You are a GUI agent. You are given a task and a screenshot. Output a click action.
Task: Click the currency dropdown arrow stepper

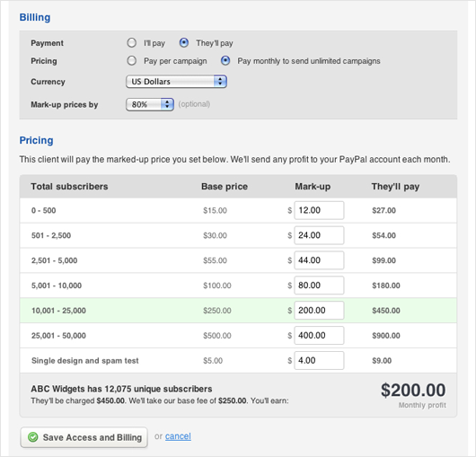220,82
